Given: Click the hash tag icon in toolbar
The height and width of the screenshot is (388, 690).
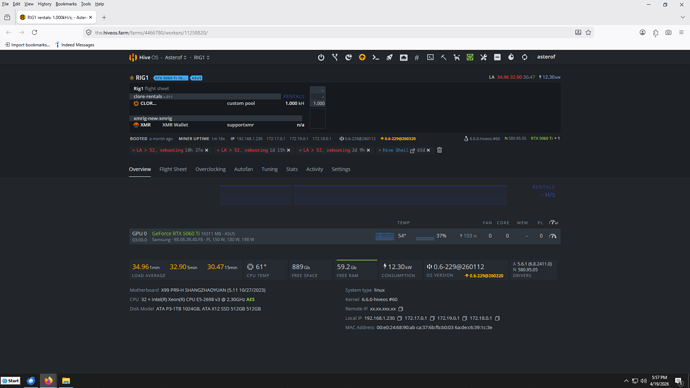Looking at the screenshot, I should pyautogui.click(x=417, y=57).
